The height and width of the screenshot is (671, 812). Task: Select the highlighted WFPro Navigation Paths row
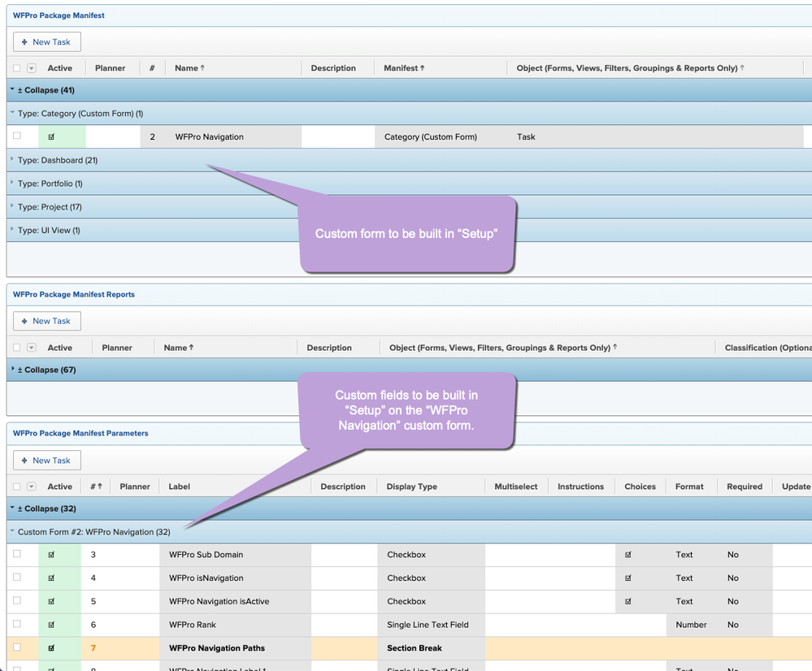(x=409, y=648)
